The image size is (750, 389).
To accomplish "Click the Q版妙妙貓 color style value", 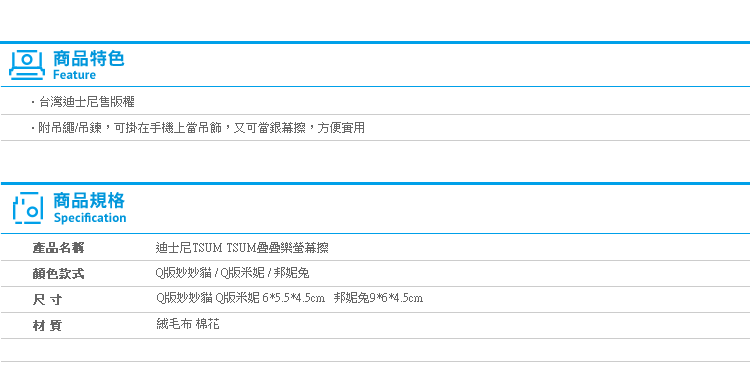I will 184,273.
